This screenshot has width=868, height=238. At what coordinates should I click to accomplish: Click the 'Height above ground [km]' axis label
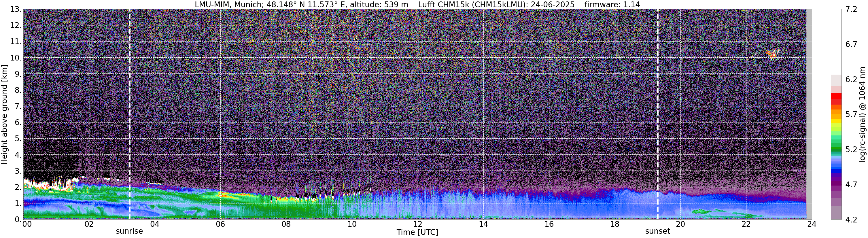click(x=4, y=114)
